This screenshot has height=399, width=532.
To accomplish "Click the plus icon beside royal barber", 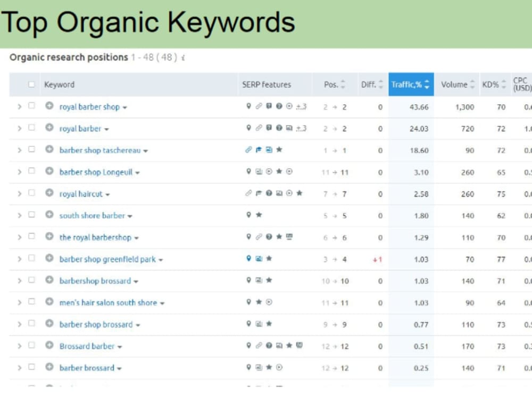I will (x=49, y=128).
